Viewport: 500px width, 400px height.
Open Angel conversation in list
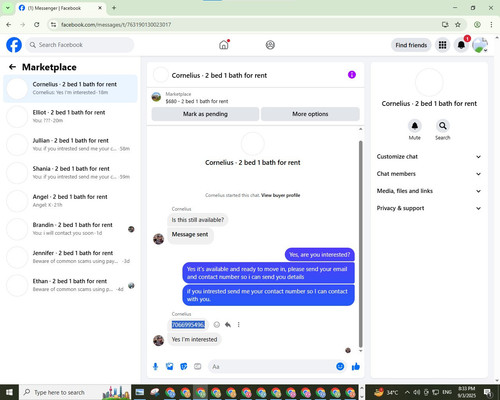coord(70,201)
